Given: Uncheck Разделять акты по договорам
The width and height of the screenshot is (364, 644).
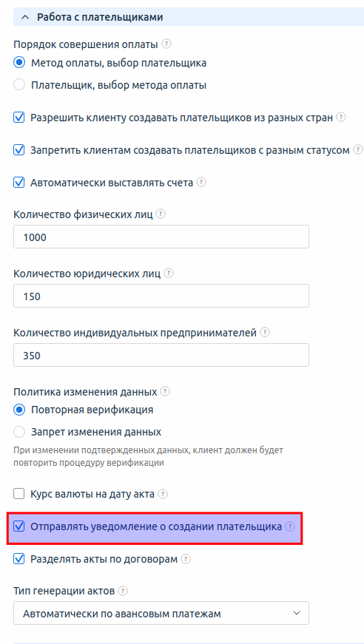Looking at the screenshot, I should point(19,559).
